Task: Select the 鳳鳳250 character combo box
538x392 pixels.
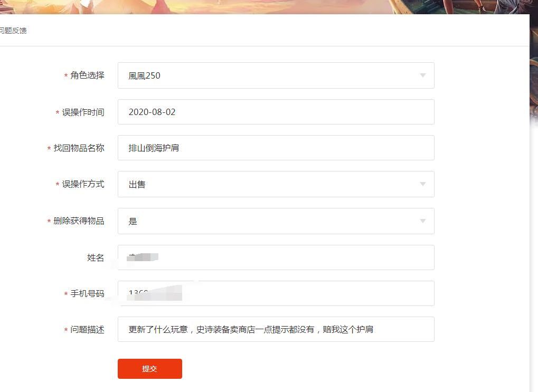Action: pos(276,75)
